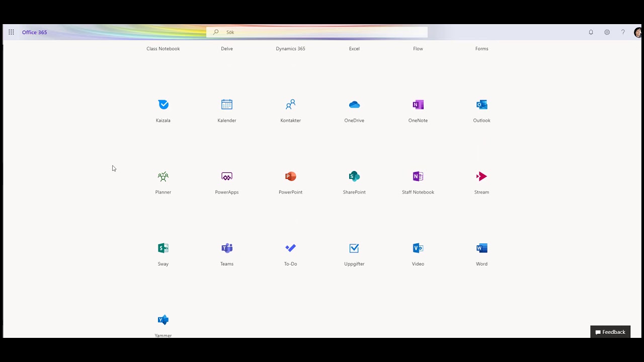Open the Kalender app icon
644x362 pixels.
(227, 105)
